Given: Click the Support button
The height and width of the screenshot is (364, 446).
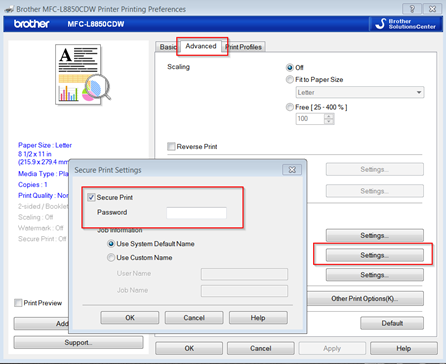Looking at the screenshot, I should point(79,342).
